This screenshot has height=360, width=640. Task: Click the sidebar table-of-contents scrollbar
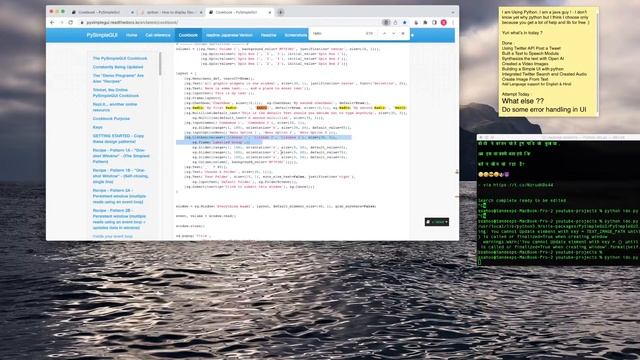point(160,63)
